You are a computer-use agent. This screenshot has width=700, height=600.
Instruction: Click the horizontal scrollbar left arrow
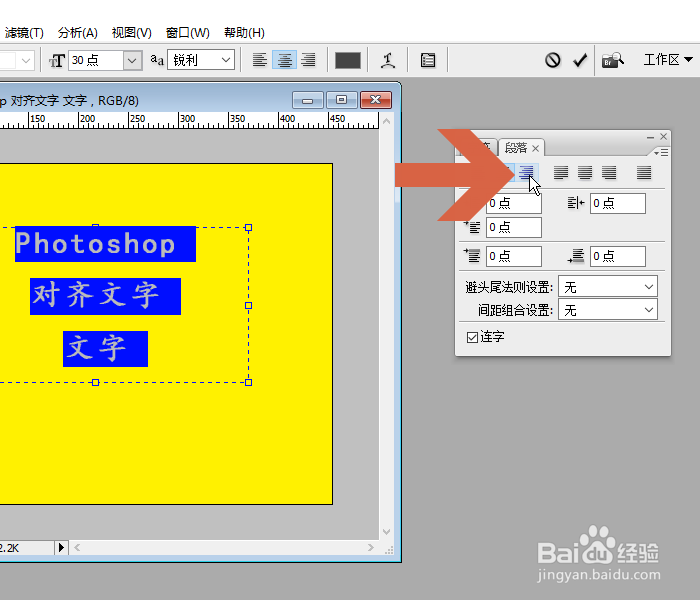pos(77,547)
